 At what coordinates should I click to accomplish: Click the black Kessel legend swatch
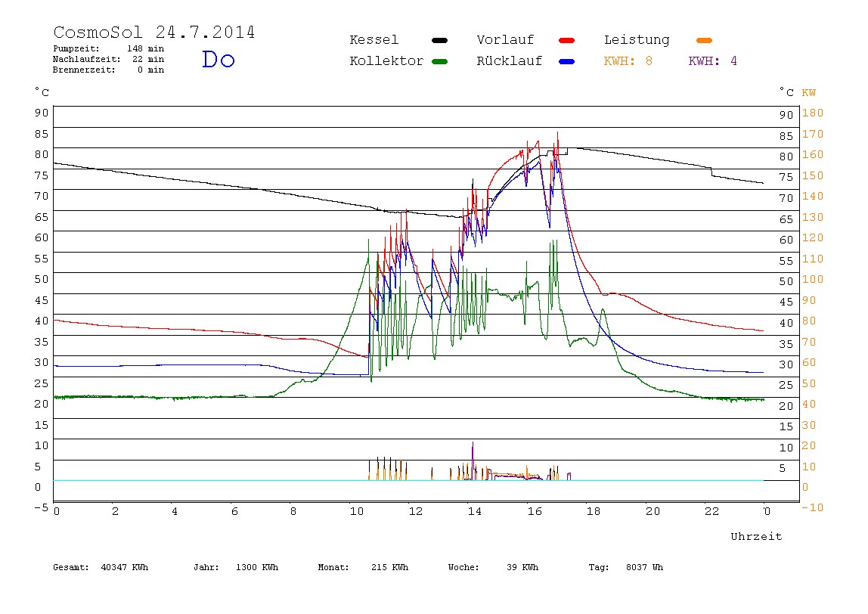439,40
